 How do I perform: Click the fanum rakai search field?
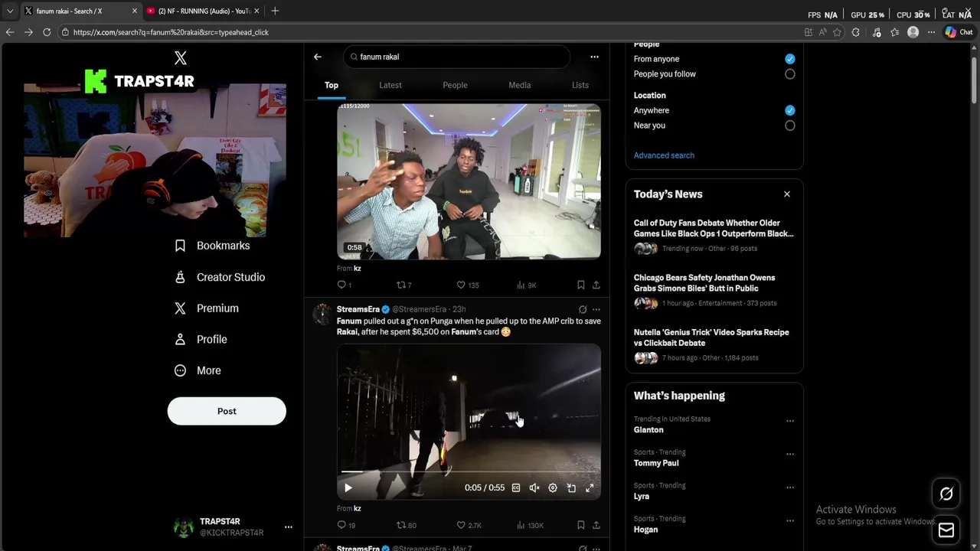pyautogui.click(x=456, y=57)
